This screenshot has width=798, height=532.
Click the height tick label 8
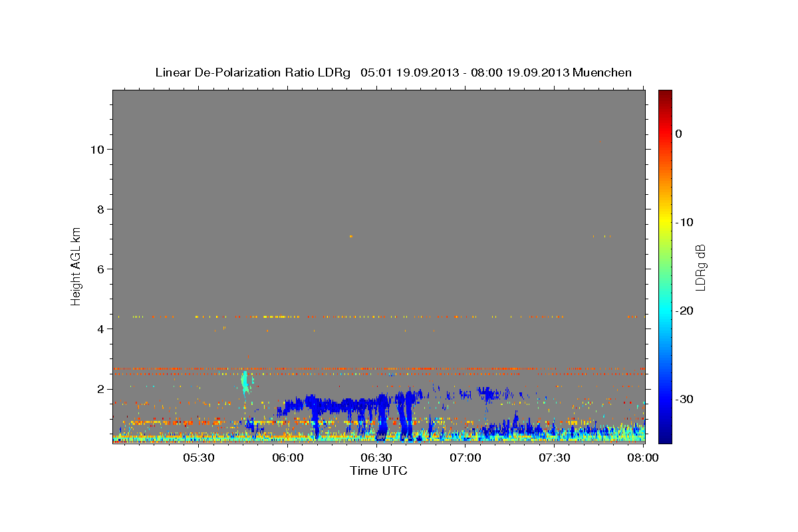99,209
